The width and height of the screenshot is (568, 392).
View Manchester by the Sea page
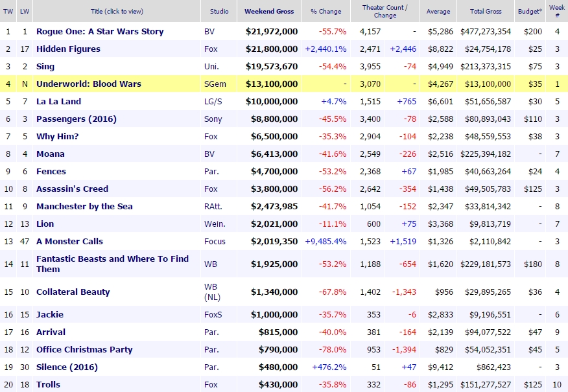84,206
